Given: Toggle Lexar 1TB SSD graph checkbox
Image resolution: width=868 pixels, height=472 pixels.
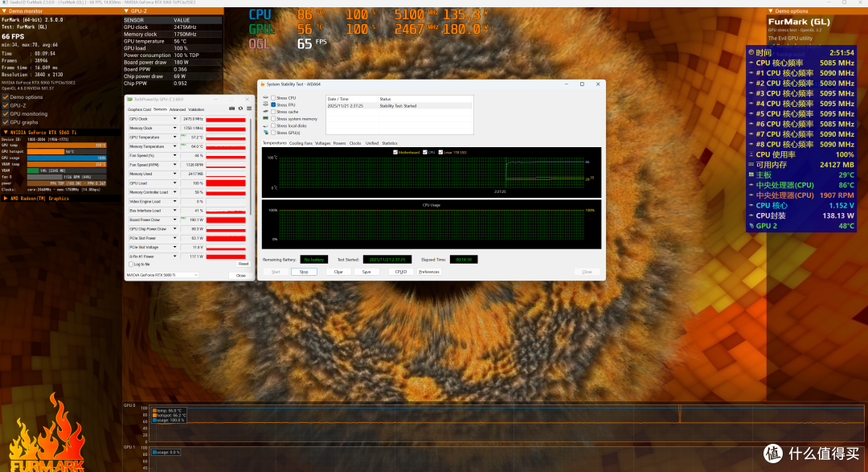Looking at the screenshot, I should point(440,152).
